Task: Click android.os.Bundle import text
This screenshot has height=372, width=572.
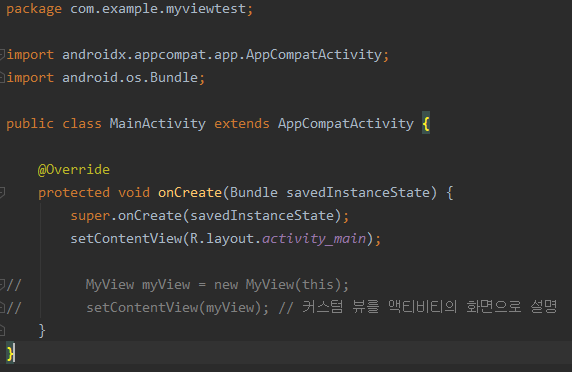Action: (x=130, y=78)
